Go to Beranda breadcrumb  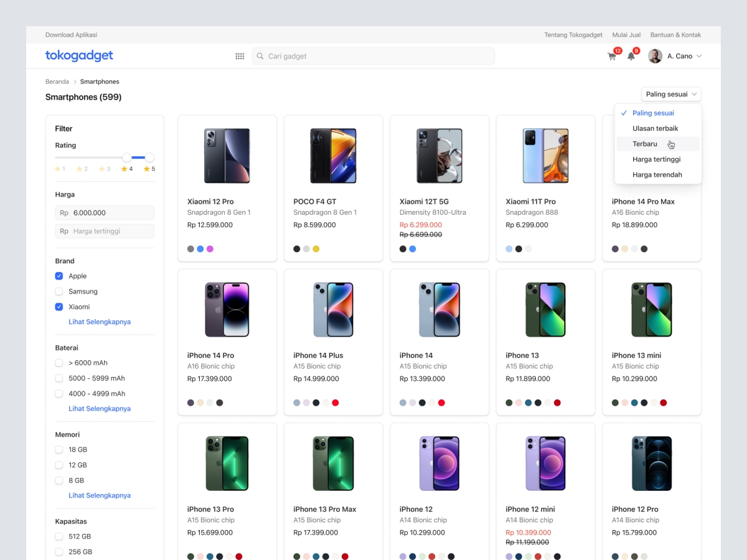coord(57,82)
